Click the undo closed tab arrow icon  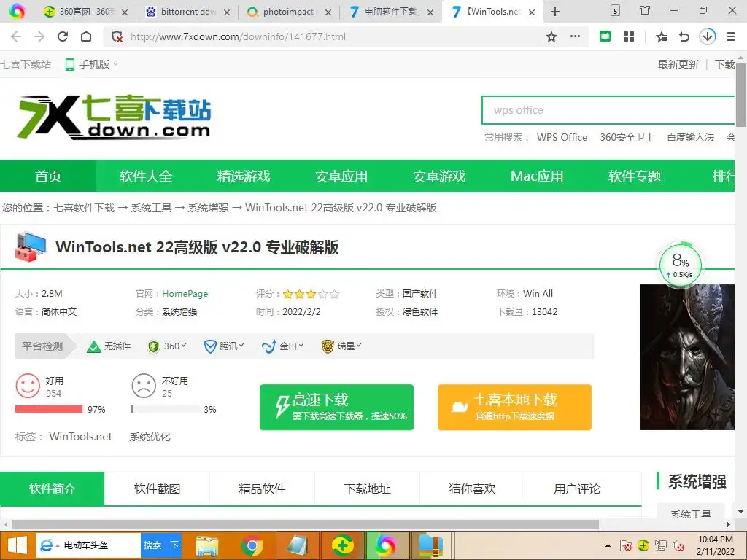(684, 36)
